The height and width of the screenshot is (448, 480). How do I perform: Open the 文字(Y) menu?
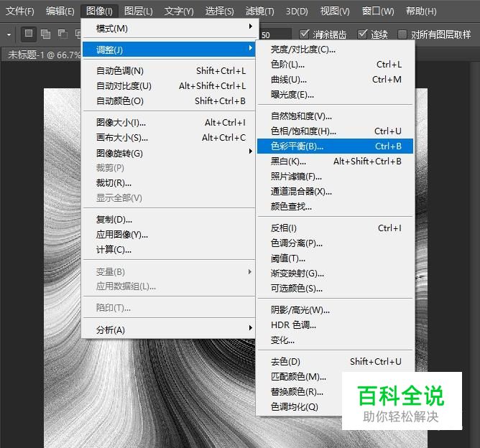[x=179, y=11]
